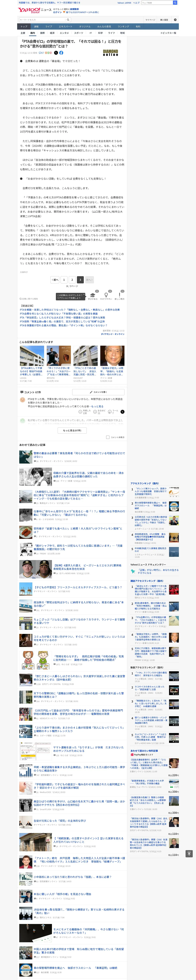Viewport: 196px width, 980px height.
Task: Go to previous page with 前へ button
Action: tap(55, 280)
